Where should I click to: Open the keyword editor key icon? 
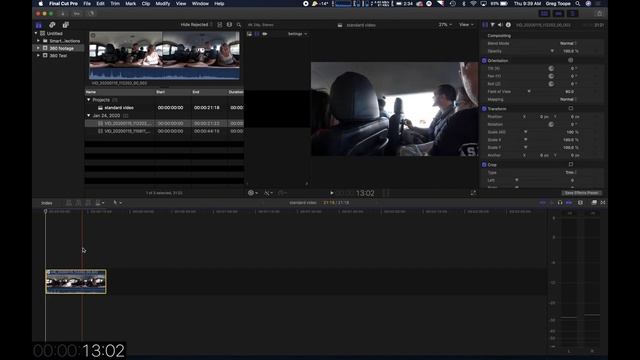[x=76, y=13]
